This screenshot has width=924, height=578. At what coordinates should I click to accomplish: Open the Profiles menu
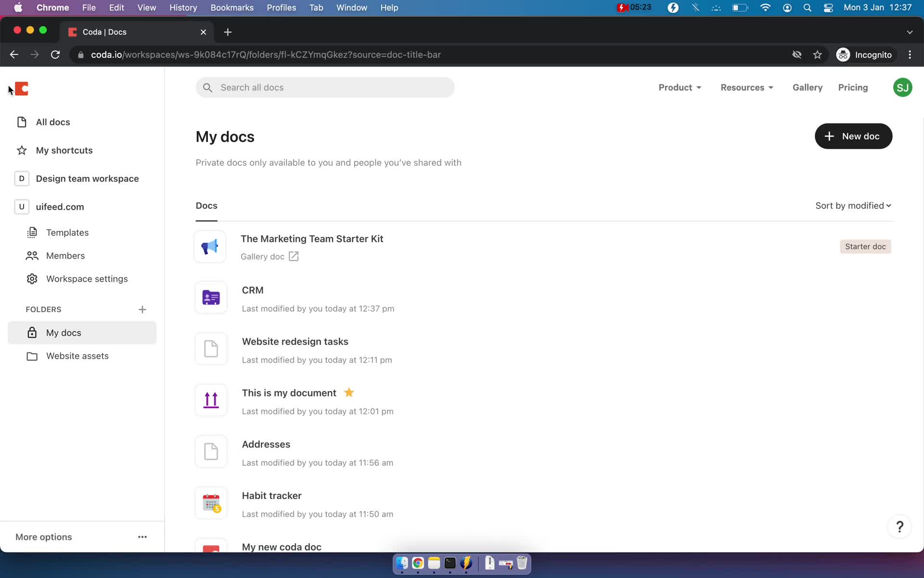282,8
